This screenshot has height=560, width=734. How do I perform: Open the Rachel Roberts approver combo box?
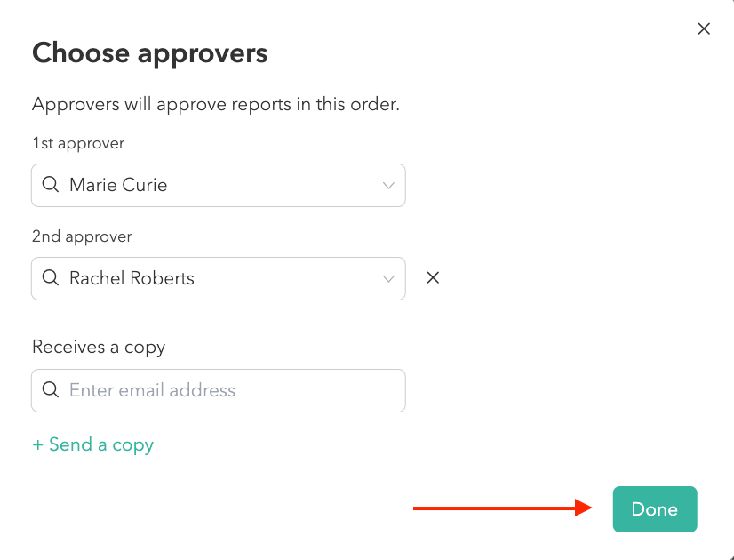[218, 279]
